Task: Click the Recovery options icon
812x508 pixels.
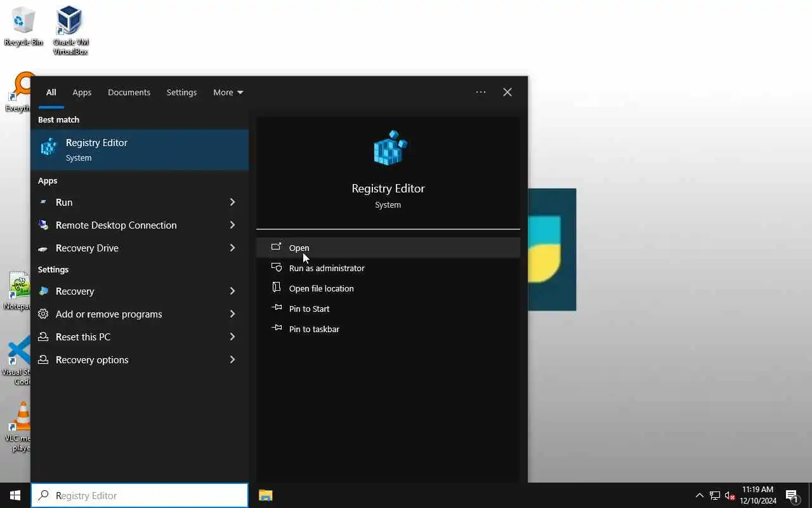Action: pos(43,359)
